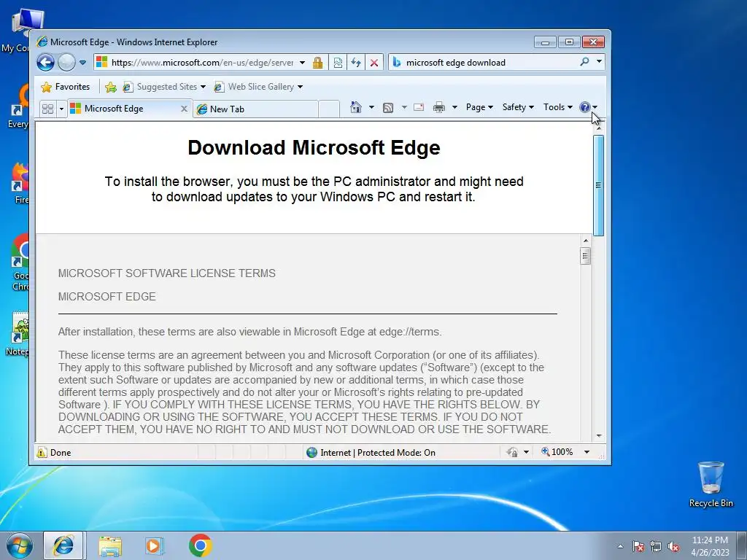Run search with the magnifier icon
The height and width of the screenshot is (560, 747).
click(584, 62)
